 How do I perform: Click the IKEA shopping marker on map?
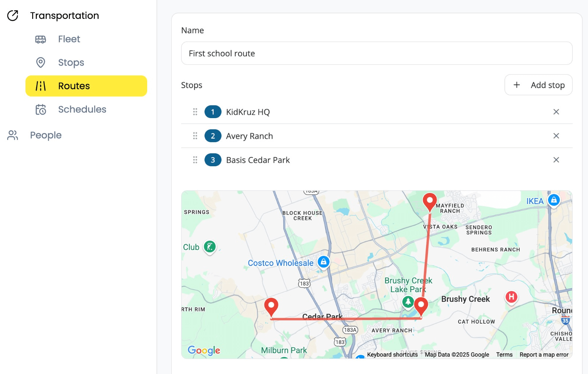click(554, 200)
